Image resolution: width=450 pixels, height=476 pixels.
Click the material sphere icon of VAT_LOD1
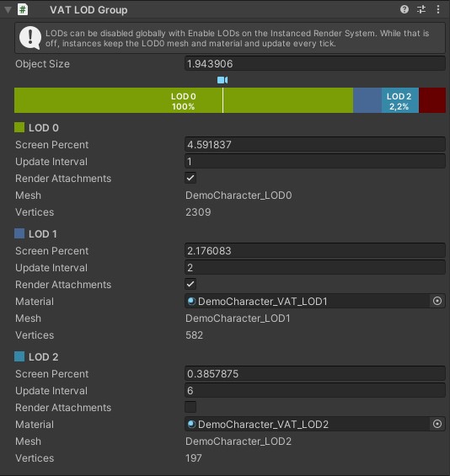pyautogui.click(x=191, y=301)
